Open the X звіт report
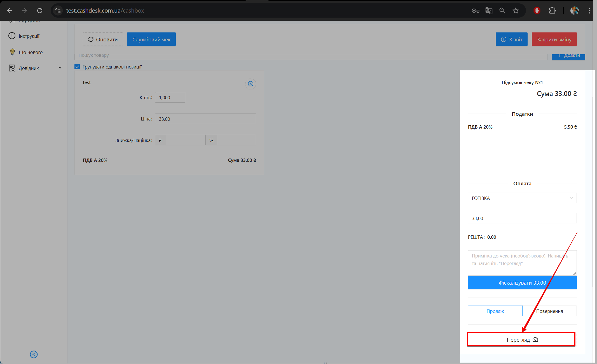The width and height of the screenshot is (597, 364). (511, 39)
